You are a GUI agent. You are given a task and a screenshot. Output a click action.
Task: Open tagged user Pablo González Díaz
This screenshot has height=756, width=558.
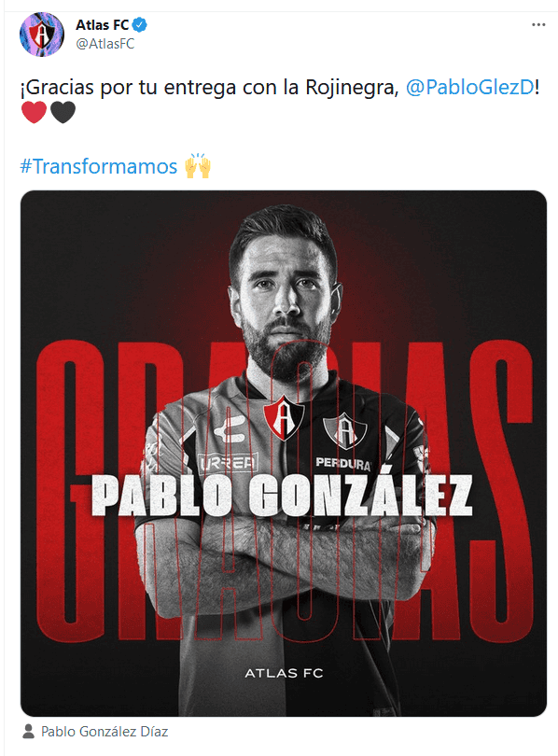[105, 732]
